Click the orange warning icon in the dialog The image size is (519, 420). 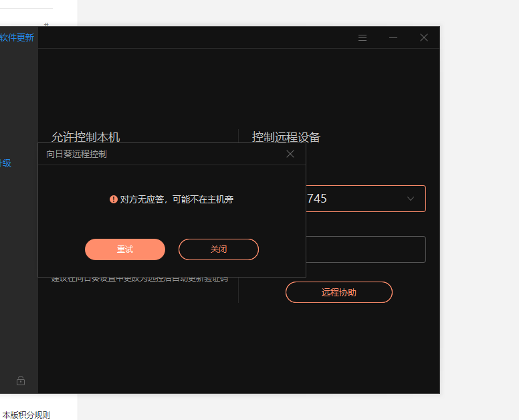point(114,199)
